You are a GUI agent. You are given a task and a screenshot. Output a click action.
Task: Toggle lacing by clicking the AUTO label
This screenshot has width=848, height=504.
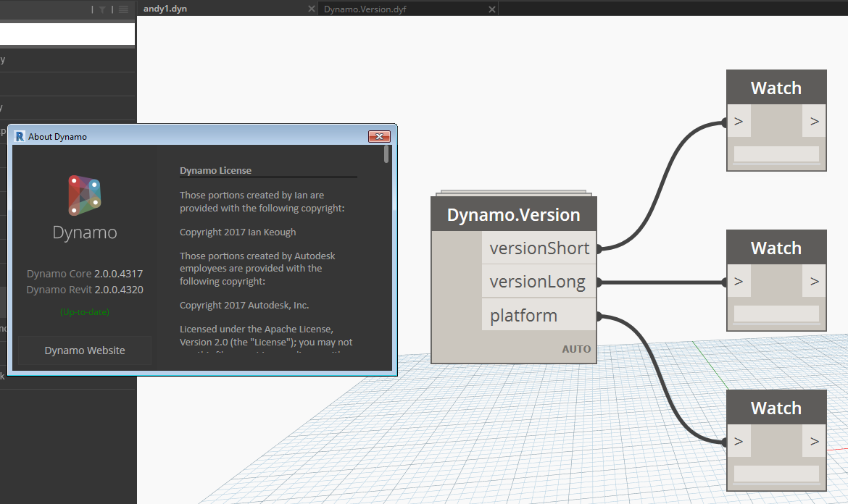576,348
